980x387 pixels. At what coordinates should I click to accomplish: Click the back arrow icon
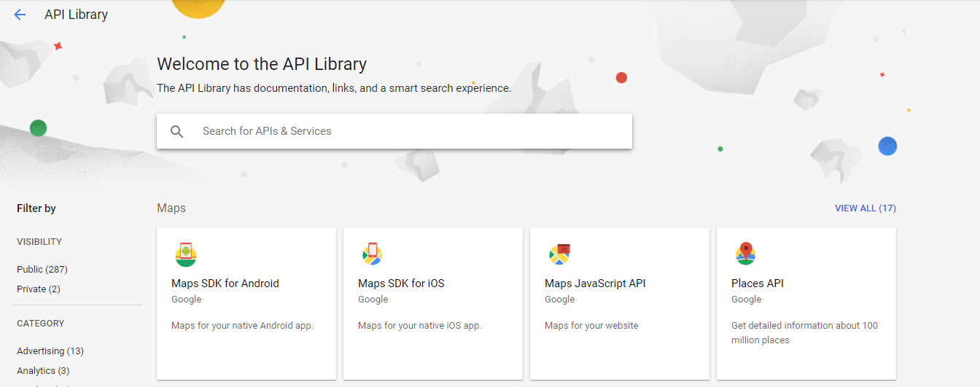[x=20, y=15]
